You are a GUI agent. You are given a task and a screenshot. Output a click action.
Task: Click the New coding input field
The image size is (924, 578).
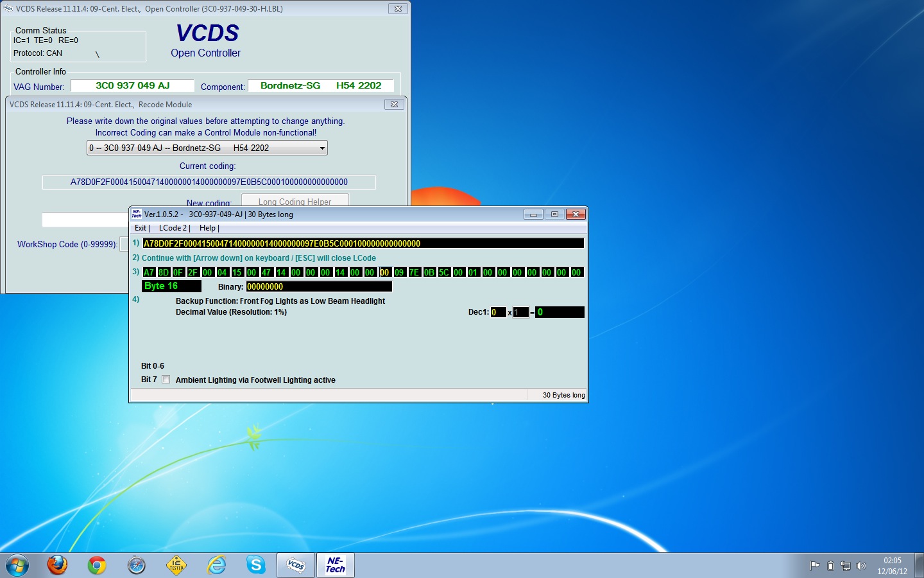coord(86,220)
